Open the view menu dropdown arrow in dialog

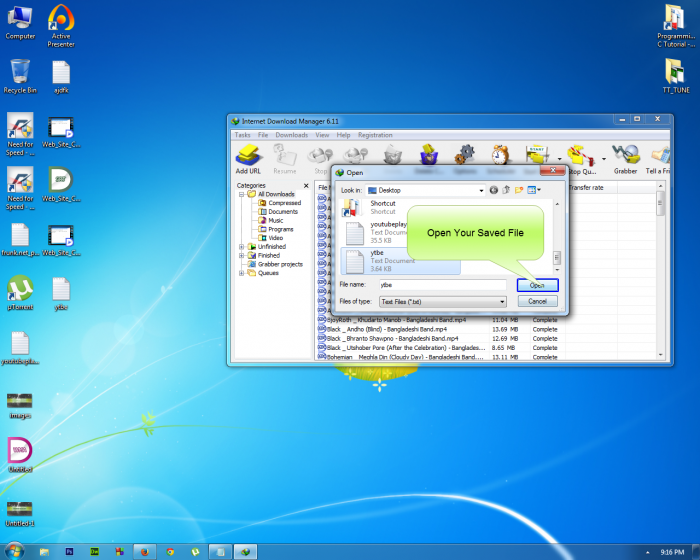[x=540, y=190]
